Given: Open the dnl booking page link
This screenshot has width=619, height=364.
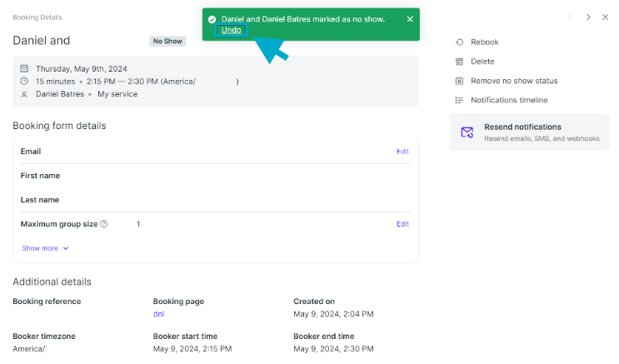Looking at the screenshot, I should click(158, 314).
